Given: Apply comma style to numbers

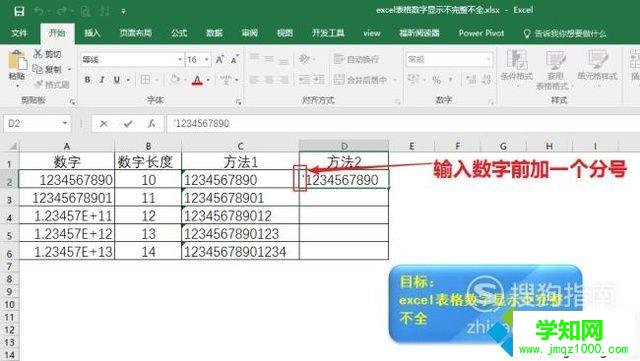Looking at the screenshot, I should [x=451, y=80].
